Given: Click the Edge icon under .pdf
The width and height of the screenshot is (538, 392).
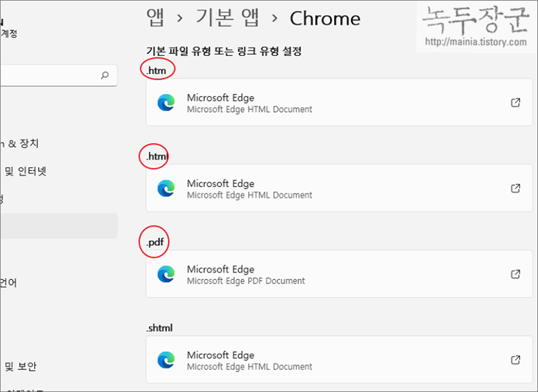Looking at the screenshot, I should (x=166, y=274).
